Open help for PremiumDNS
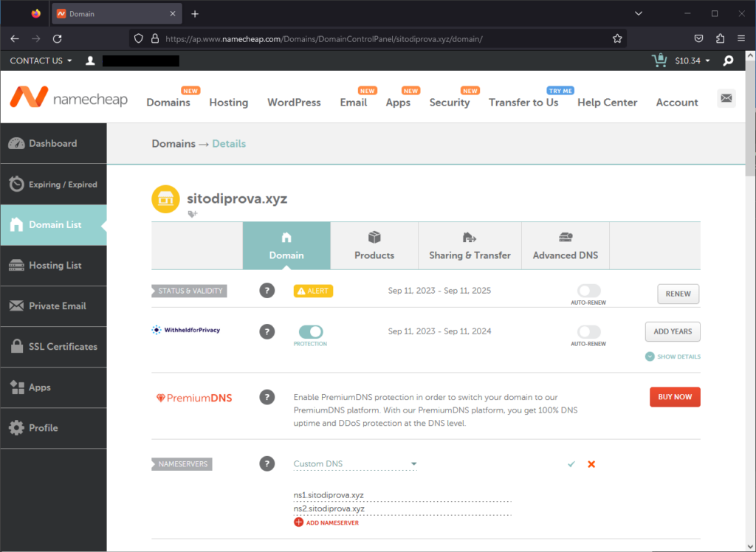Screen dimensions: 756x552 coord(267,397)
